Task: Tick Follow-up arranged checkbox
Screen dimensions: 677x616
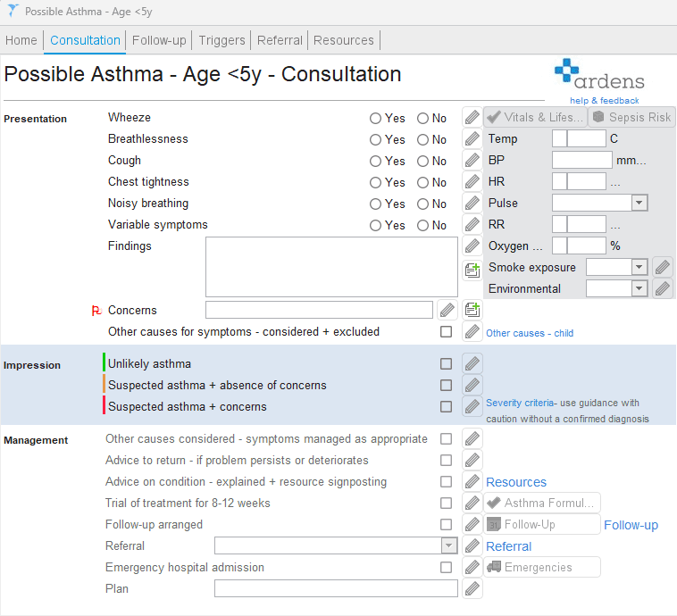Action: [x=446, y=524]
